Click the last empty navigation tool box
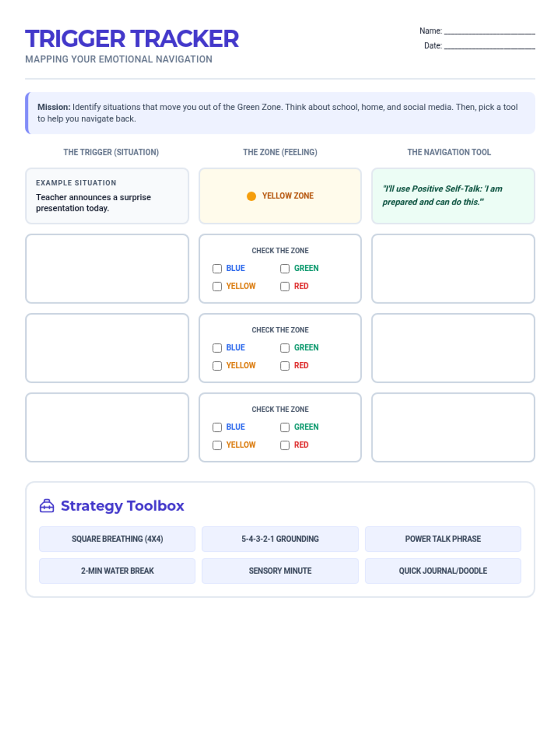Viewport: 560px width, 747px height. [453, 427]
